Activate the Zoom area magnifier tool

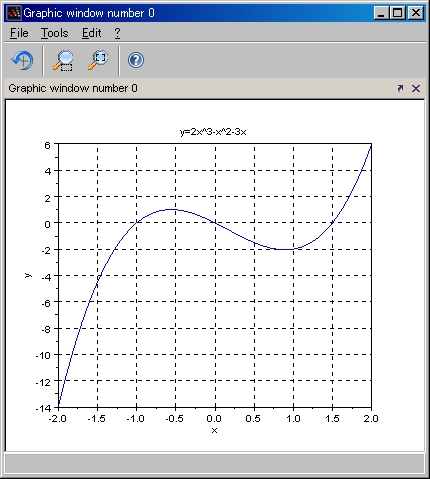63,60
